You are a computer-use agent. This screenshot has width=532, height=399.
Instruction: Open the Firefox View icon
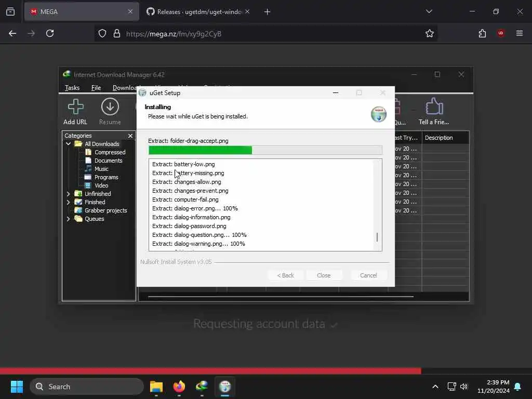(x=10, y=11)
